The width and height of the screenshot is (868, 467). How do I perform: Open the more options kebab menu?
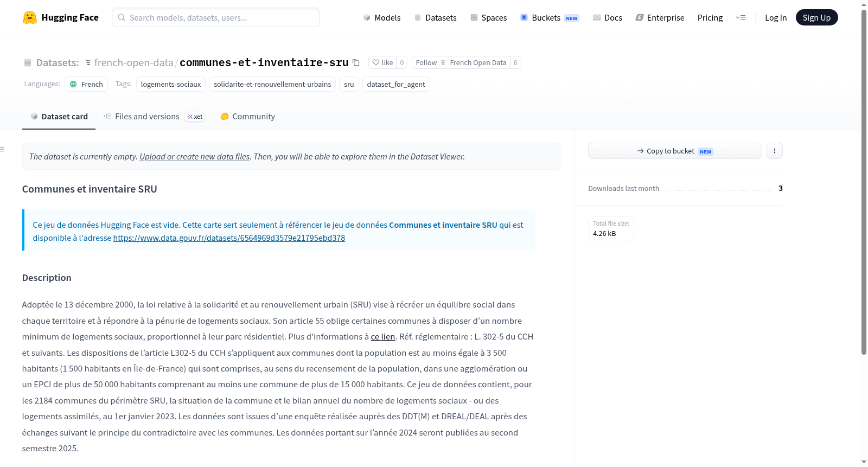pyautogui.click(x=775, y=151)
